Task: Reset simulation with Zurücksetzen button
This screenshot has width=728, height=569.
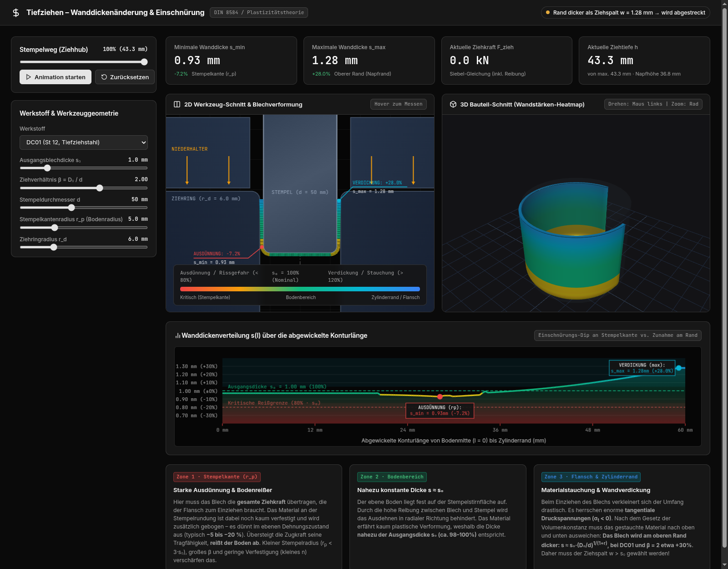Action: [x=125, y=77]
